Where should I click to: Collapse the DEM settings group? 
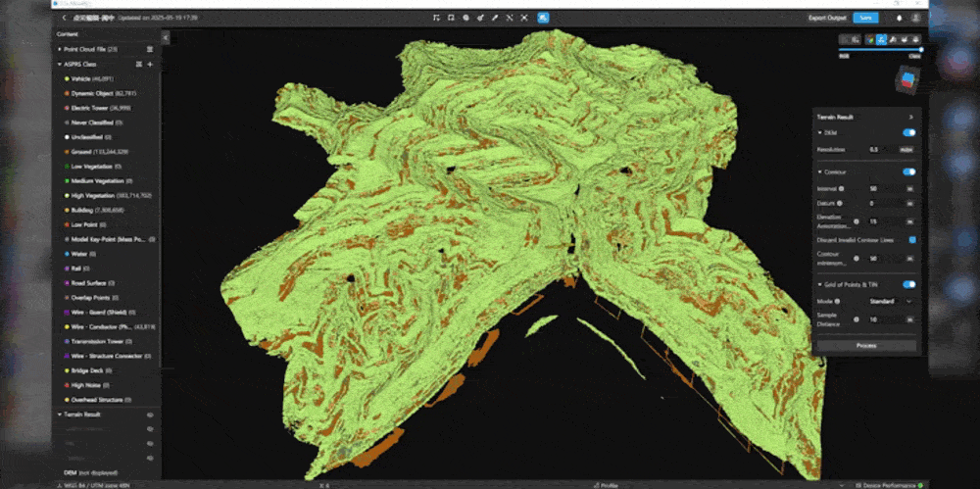(x=820, y=132)
